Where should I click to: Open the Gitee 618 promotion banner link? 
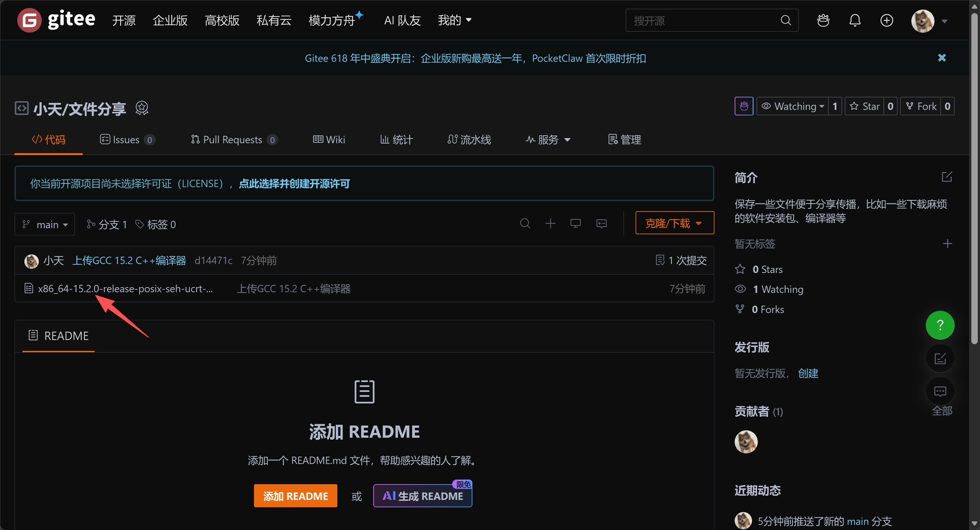[475, 58]
